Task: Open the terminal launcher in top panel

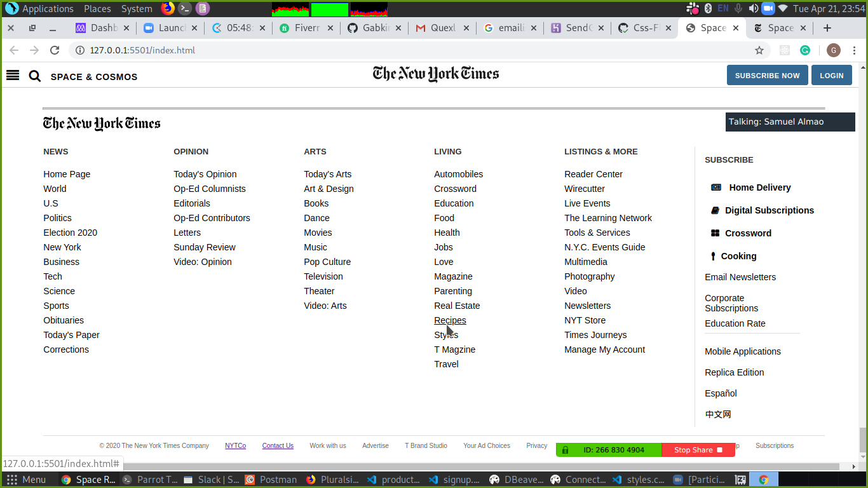Action: [x=184, y=8]
